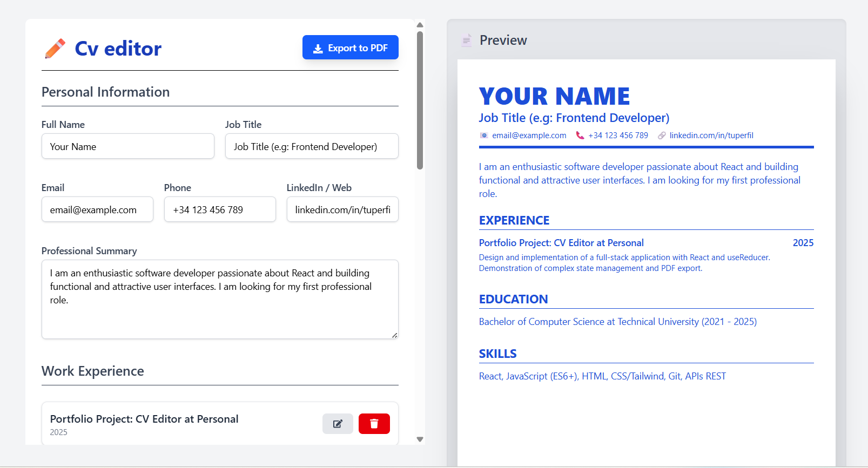
Task: Click the document icon beside Preview
Action: click(x=466, y=40)
